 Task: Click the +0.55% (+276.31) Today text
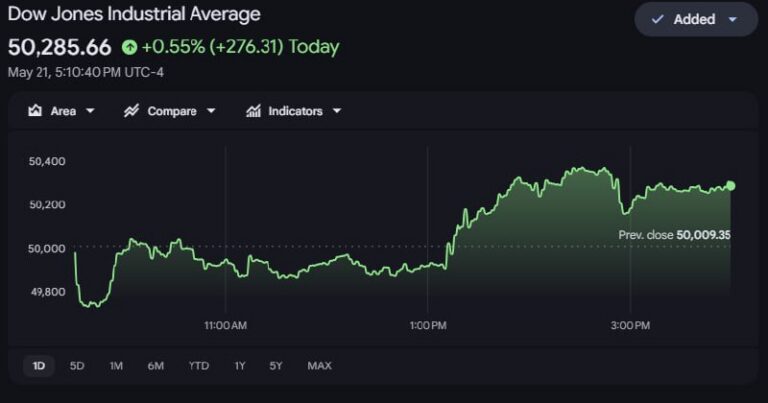(x=240, y=47)
